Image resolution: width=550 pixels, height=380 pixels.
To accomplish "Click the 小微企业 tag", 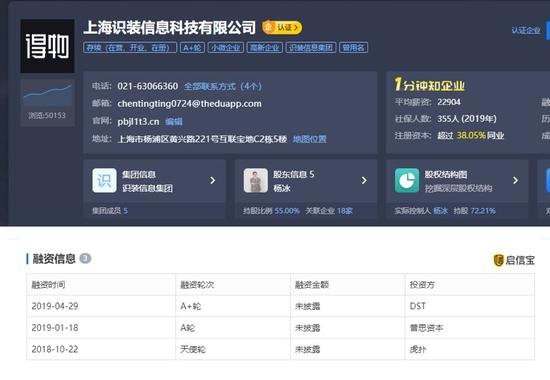I will [x=226, y=48].
